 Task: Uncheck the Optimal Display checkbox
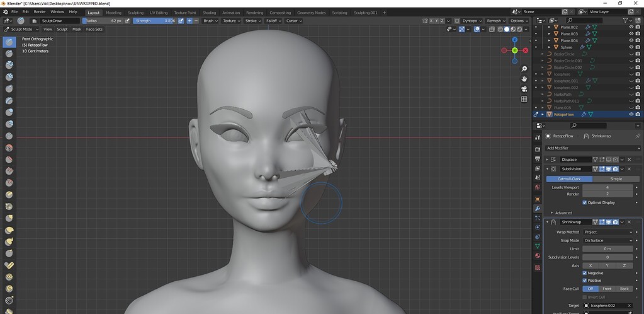pos(584,202)
